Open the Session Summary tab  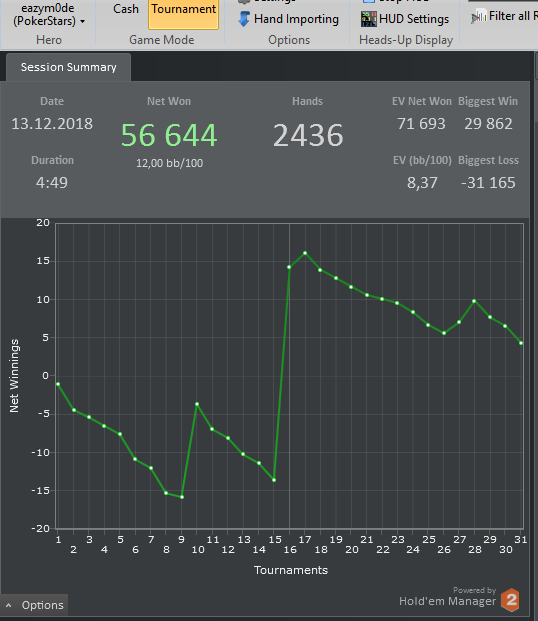pos(68,67)
